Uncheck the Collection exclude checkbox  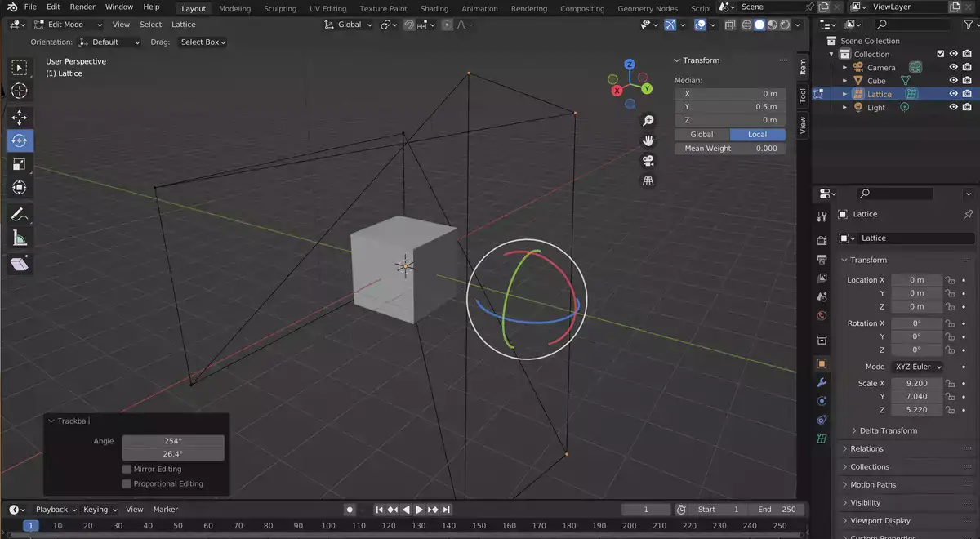[x=941, y=54]
